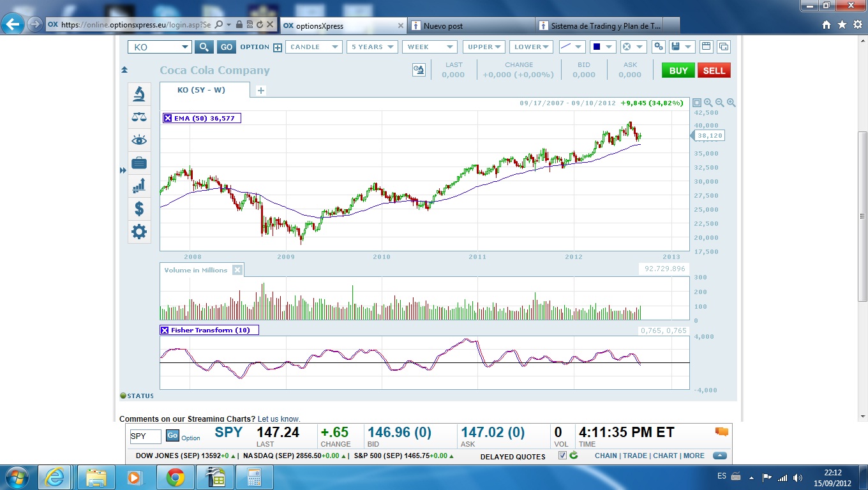Open the LOWER indicators dropdown
The image size is (868, 490).
pos(531,47)
